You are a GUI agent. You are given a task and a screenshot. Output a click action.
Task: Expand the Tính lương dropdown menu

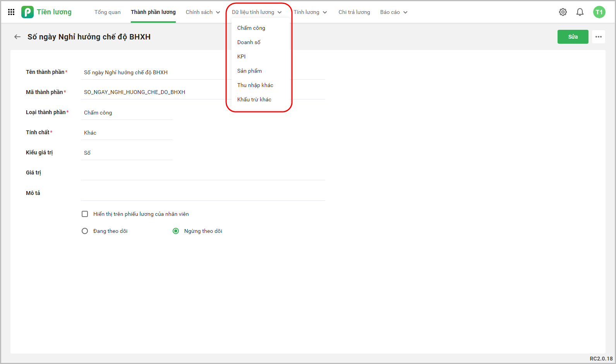[310, 12]
